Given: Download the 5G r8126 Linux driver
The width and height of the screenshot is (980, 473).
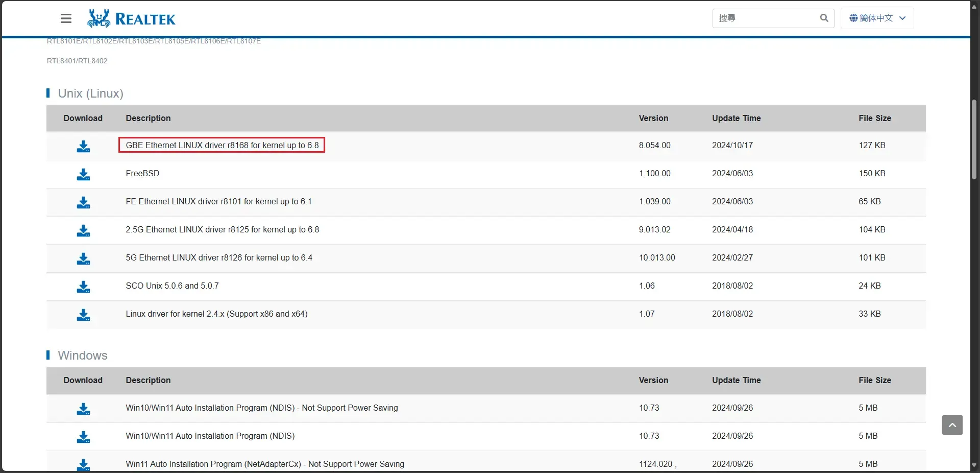Looking at the screenshot, I should click(83, 258).
